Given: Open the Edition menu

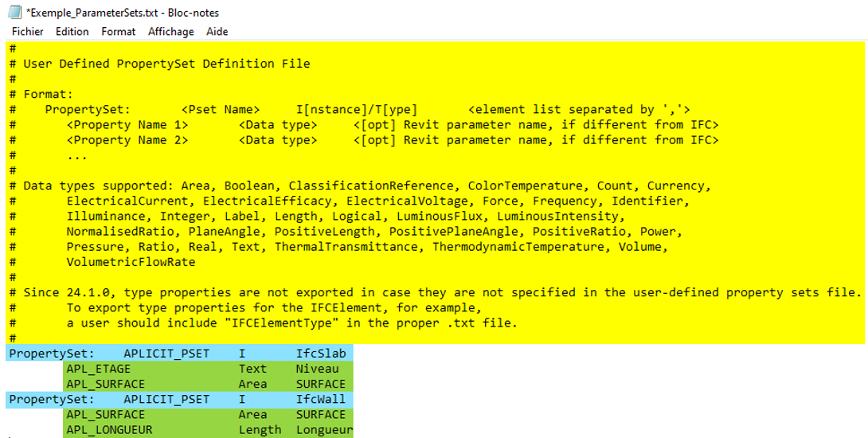Looking at the screenshot, I should tap(72, 32).
